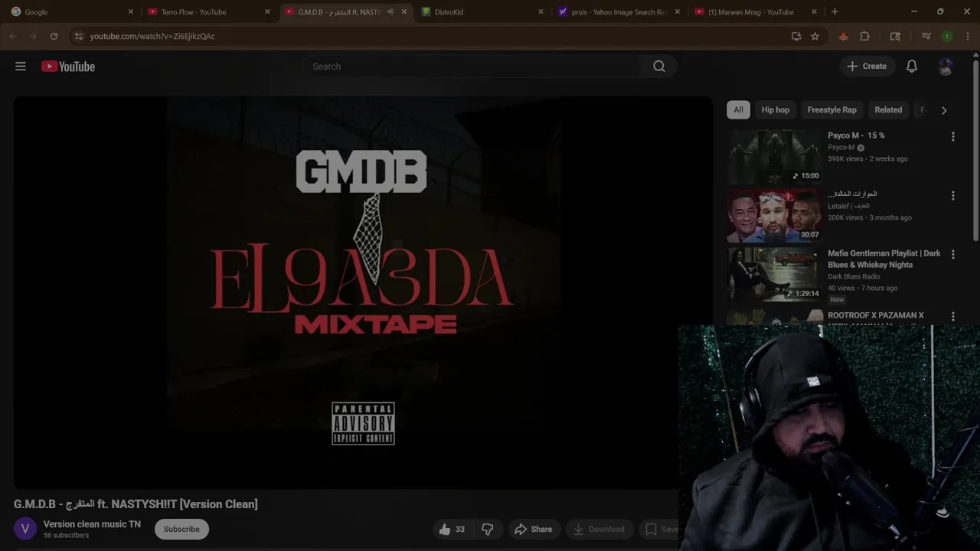Install app icon in address bar
The image size is (980, 551).
pyautogui.click(x=796, y=36)
